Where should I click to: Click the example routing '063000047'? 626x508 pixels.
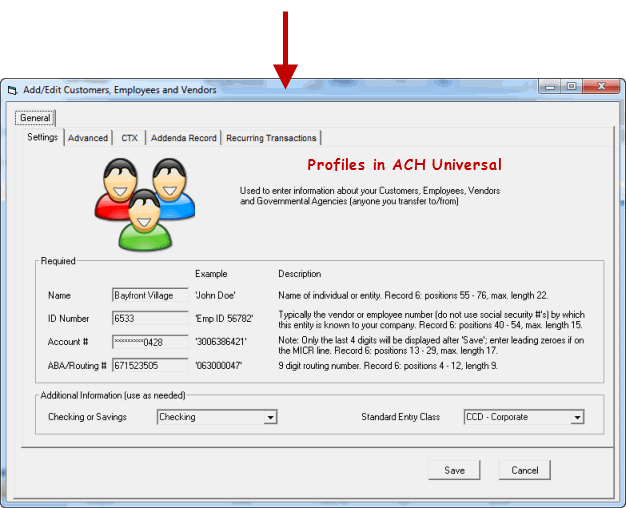(x=218, y=365)
